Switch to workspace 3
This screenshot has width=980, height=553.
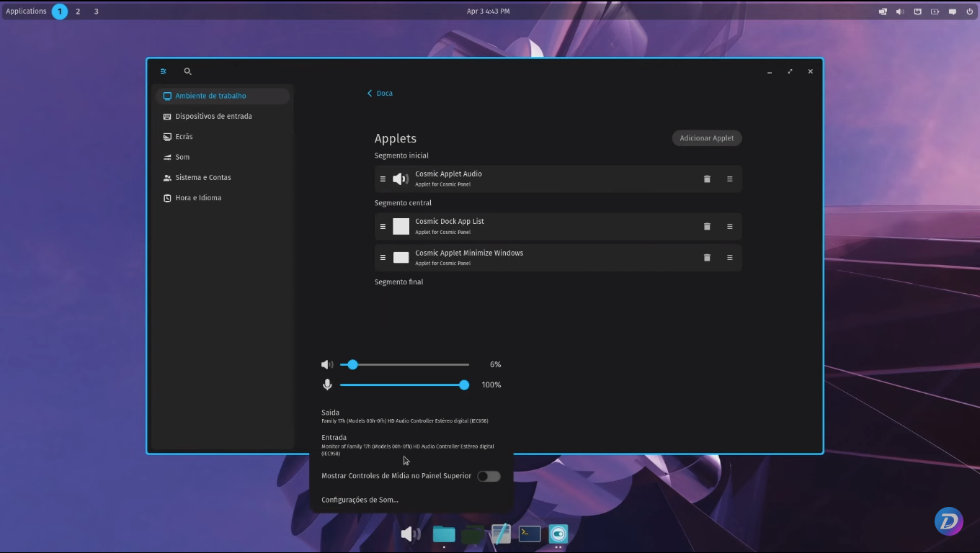click(96, 12)
